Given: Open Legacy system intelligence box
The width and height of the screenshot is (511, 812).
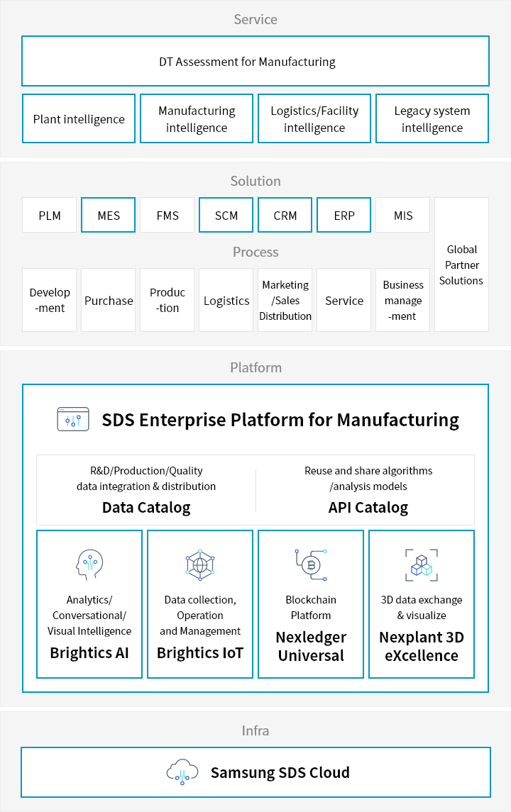Looking at the screenshot, I should pos(432,118).
